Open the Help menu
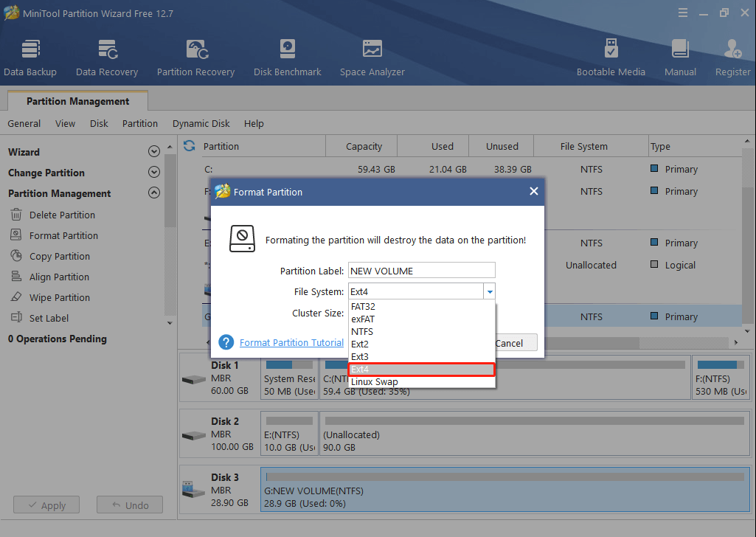Image resolution: width=756 pixels, height=537 pixels. [254, 123]
